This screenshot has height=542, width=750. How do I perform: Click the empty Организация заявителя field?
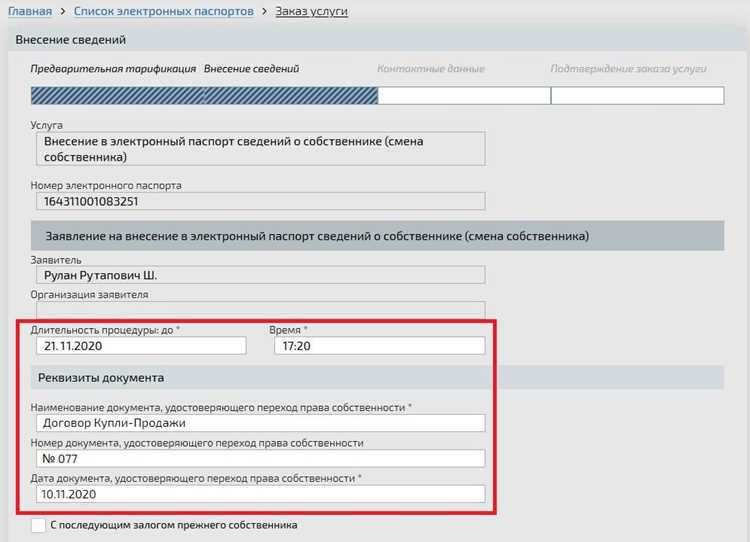tap(261, 310)
